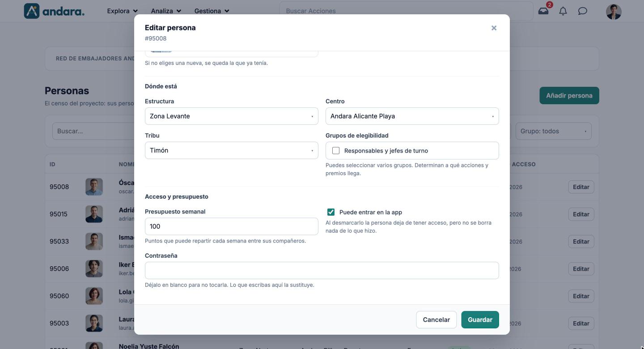Focus the Presupuesto semanal field
Image resolution: width=644 pixels, height=349 pixels.
(x=232, y=226)
